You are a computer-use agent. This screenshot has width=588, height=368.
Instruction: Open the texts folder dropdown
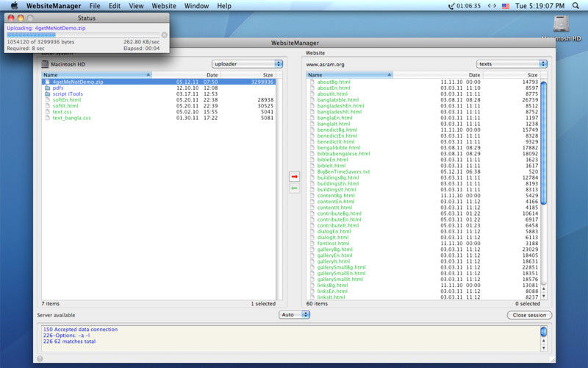tap(512, 64)
